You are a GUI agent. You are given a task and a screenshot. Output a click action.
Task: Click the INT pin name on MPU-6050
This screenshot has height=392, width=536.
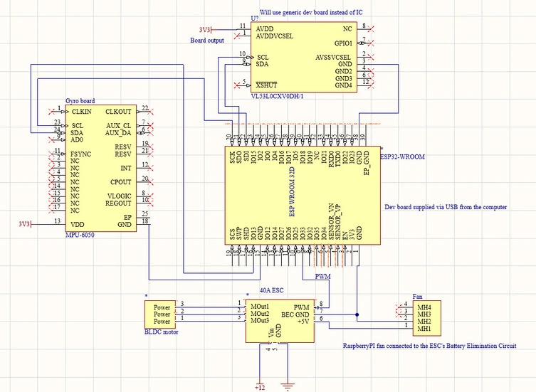126,168
